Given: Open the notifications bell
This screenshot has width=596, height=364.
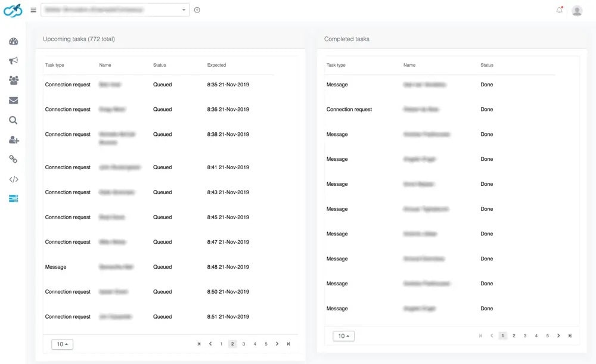Looking at the screenshot, I should [x=559, y=10].
